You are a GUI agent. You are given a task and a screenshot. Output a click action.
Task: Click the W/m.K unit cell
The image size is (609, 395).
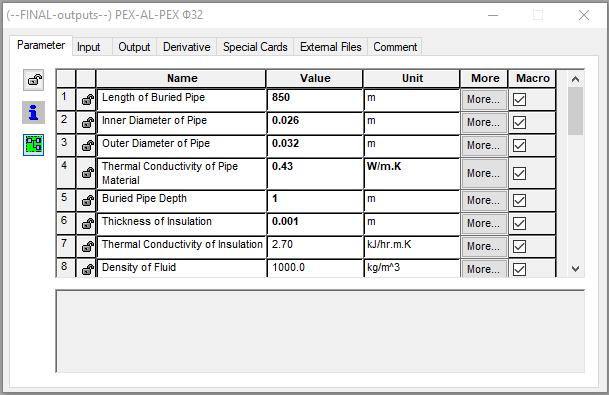click(x=412, y=173)
